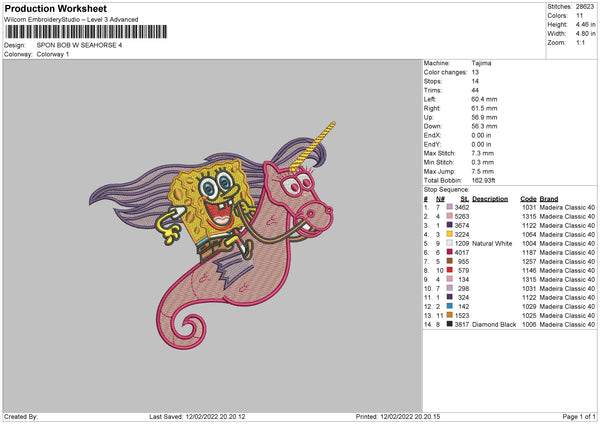The width and height of the screenshot is (600, 424).
Task: Click the yellow swatch in stop row 4
Action: [x=450, y=234]
